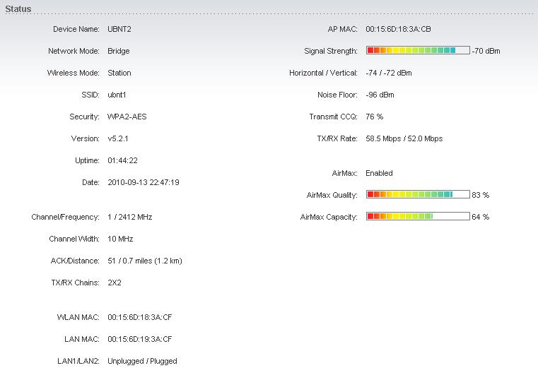Click the Device Name label

pos(76,29)
